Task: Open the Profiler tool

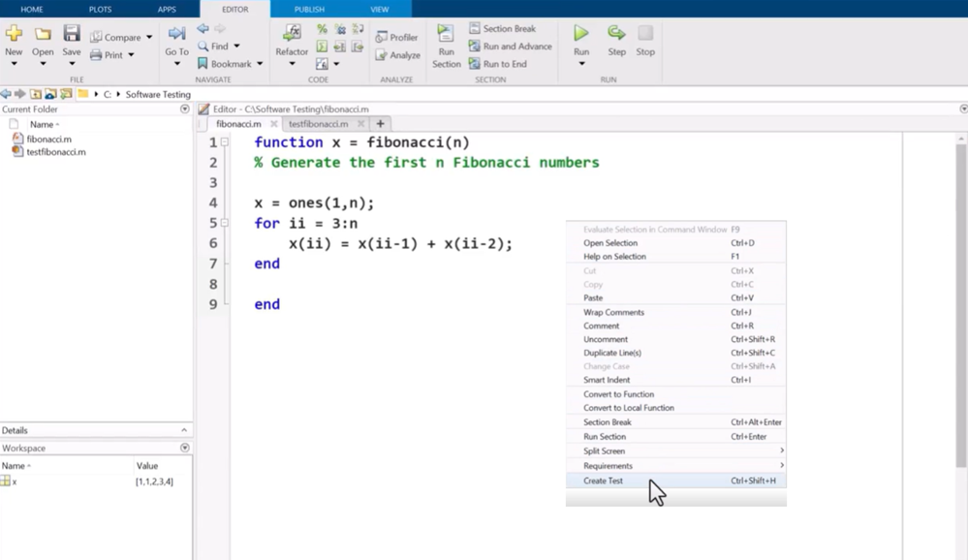Action: coord(398,38)
